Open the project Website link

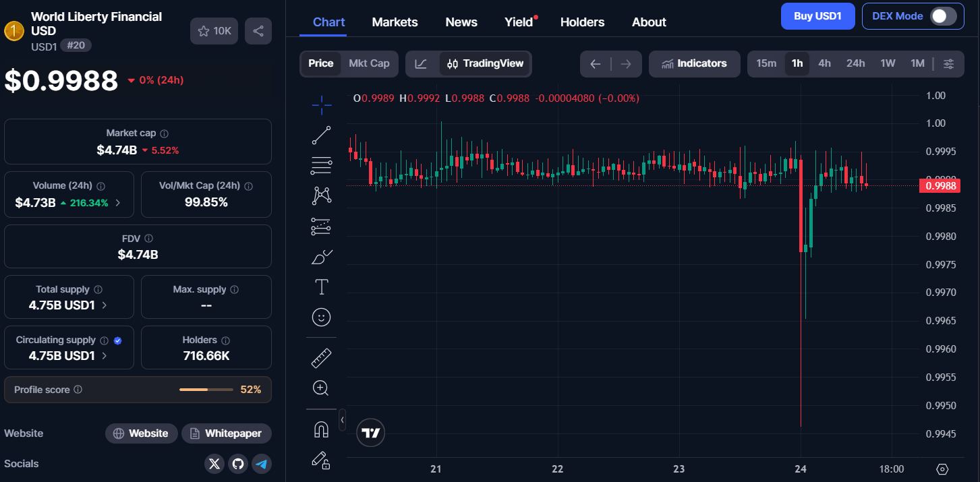(141, 433)
